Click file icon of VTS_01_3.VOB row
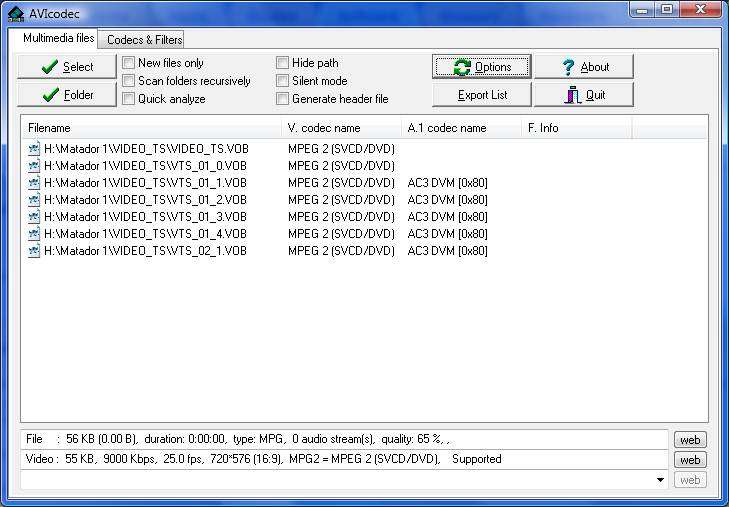The height and width of the screenshot is (507, 729). point(34,217)
